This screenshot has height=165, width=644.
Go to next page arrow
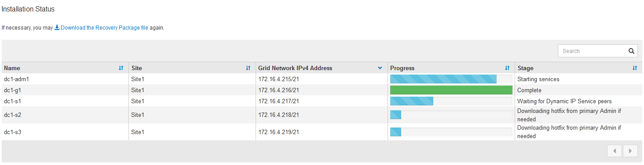630,151
